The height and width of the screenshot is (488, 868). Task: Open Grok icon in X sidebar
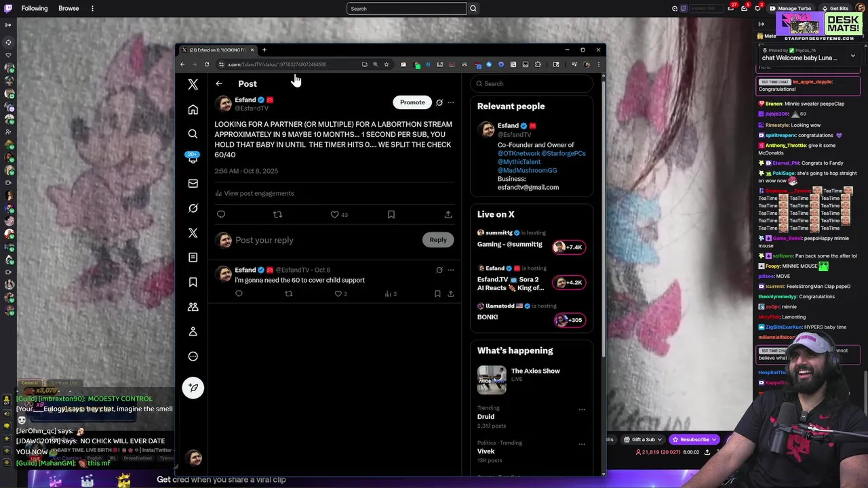193,208
